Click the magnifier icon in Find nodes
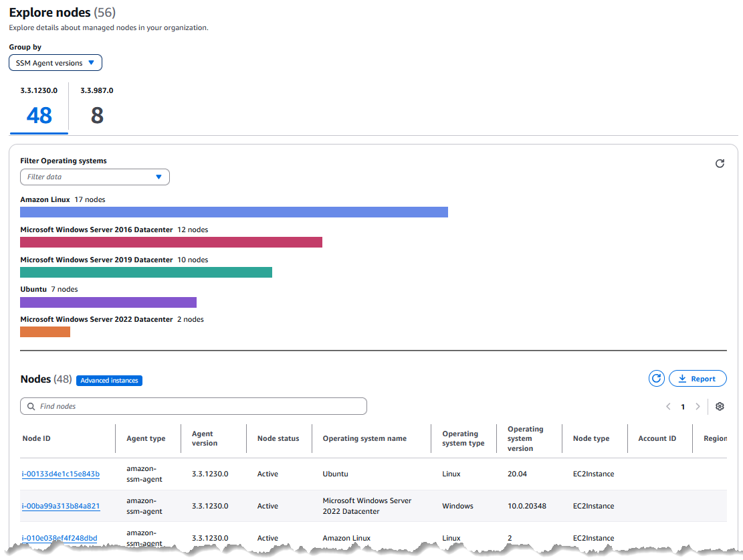 coord(31,406)
